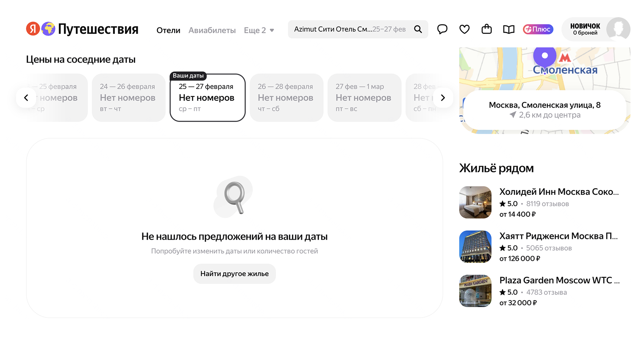Click the Холидей Инн hotel thumbnail

[x=475, y=202]
